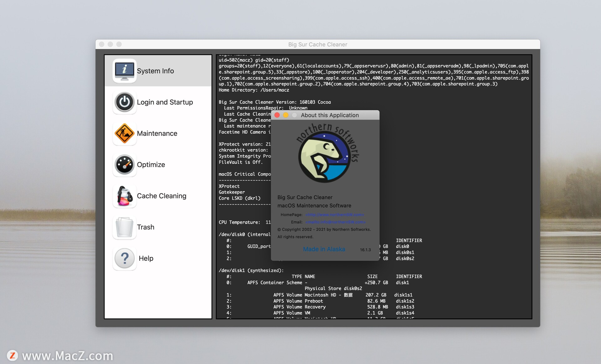Click the Big Sur Cache Cleaner window title
This screenshot has height=364, width=601.
point(318,44)
